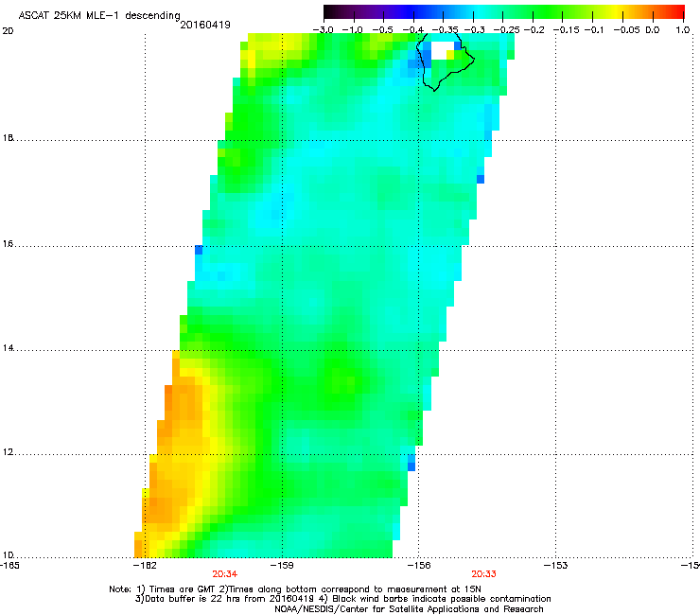Click the NOAA/NESDIS credit line

409,609
